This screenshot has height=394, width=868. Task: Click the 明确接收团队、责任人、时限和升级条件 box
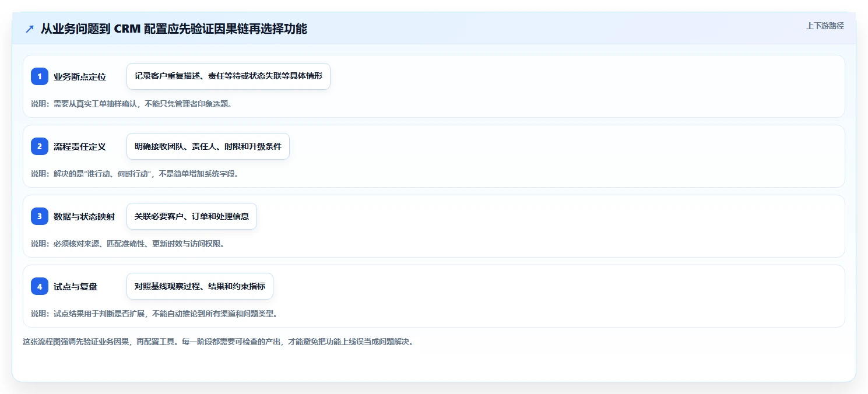[x=208, y=146]
